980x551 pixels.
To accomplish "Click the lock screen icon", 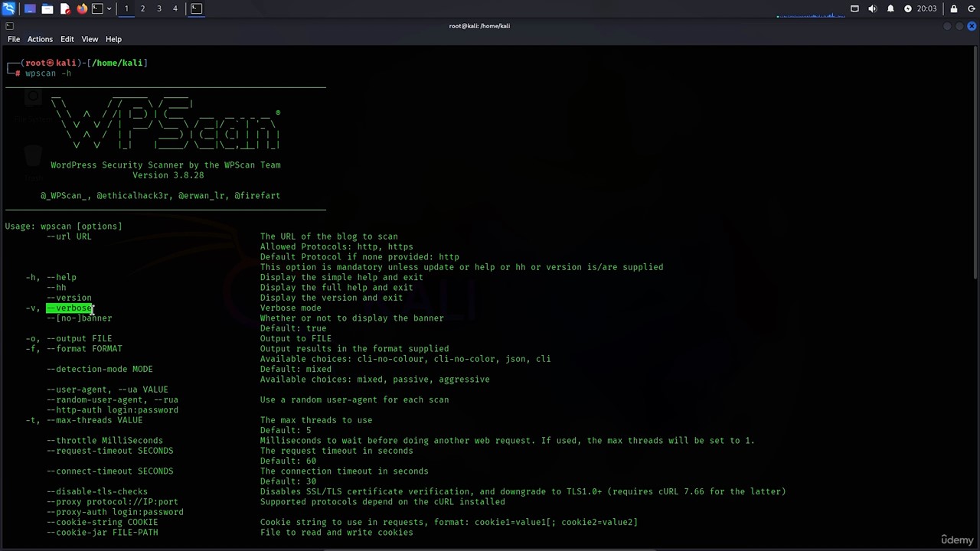I will coord(954,8).
